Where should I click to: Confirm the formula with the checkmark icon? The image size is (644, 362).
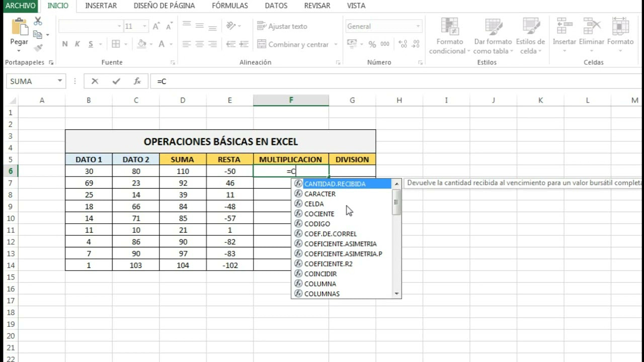(x=116, y=81)
